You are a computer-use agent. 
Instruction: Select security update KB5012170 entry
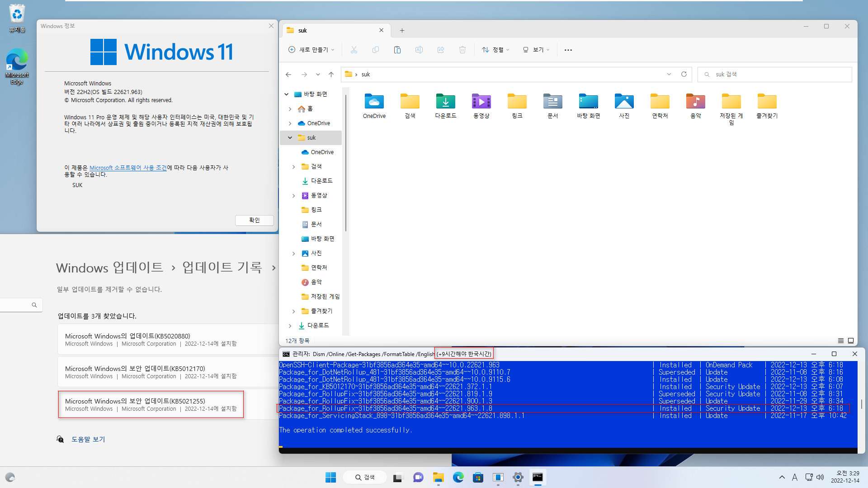168,372
